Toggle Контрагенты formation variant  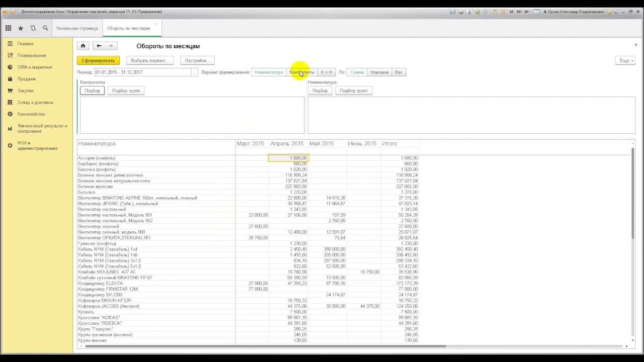302,72
